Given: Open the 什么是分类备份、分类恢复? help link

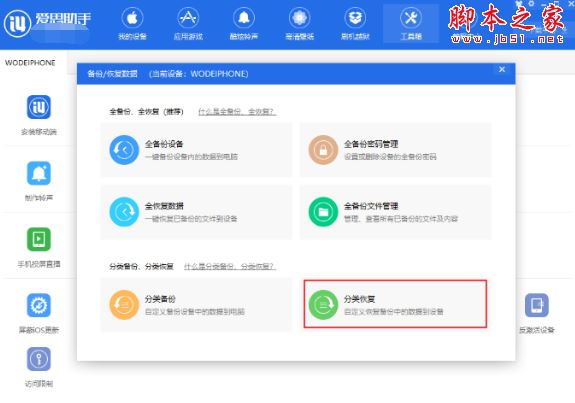Looking at the screenshot, I should pyautogui.click(x=230, y=266).
